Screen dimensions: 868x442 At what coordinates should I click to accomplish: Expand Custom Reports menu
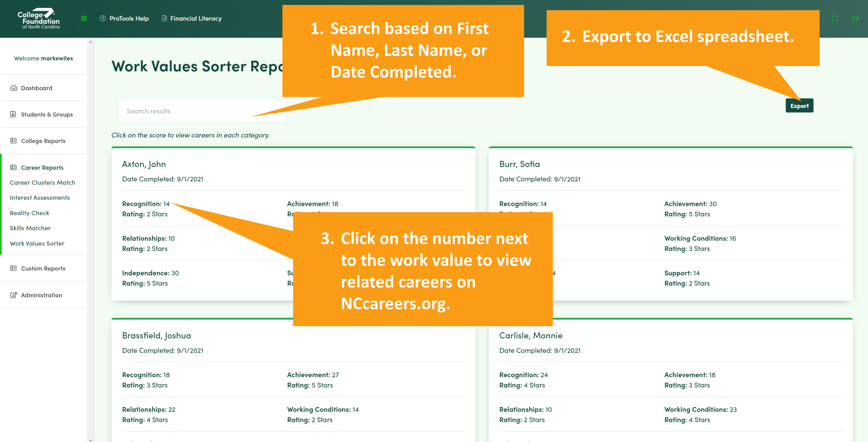[43, 268]
